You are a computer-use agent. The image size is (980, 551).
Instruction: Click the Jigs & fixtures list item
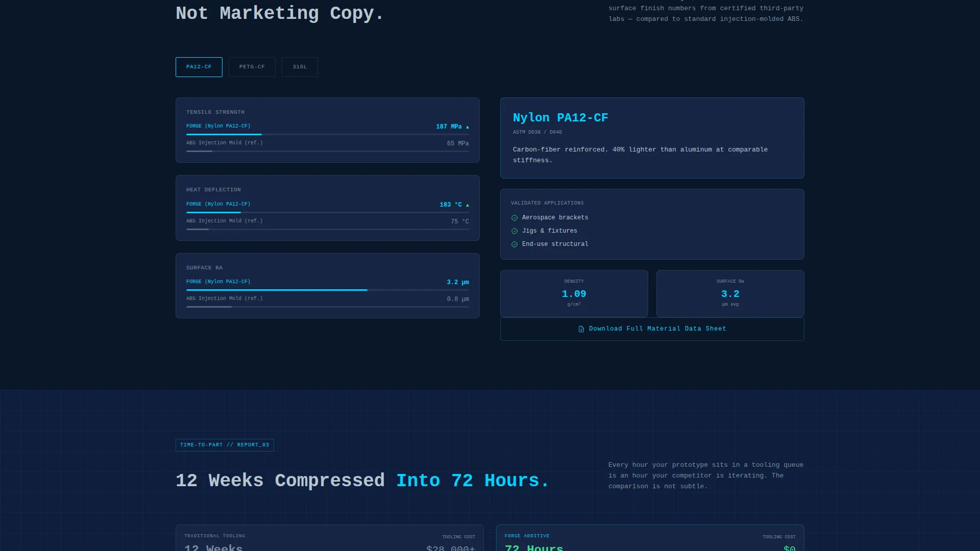coord(544,231)
